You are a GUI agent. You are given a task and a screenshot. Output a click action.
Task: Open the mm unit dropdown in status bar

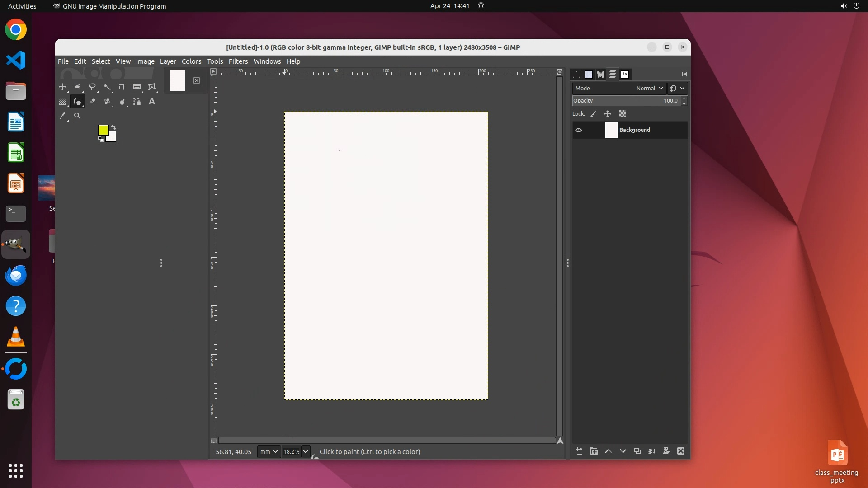tap(269, 451)
